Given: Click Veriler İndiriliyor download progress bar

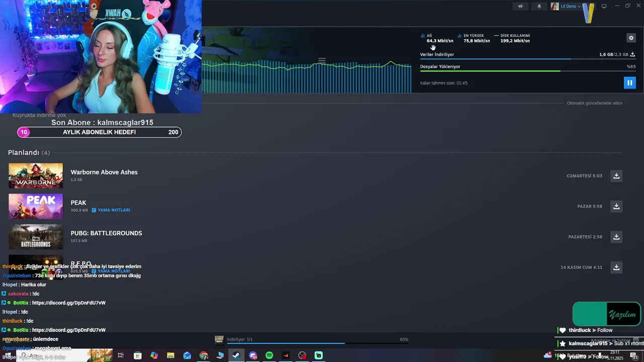Looking at the screenshot, I should [x=528, y=59].
